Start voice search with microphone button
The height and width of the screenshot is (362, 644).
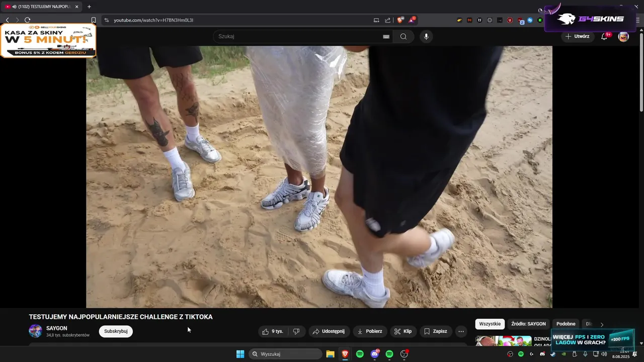point(426,36)
